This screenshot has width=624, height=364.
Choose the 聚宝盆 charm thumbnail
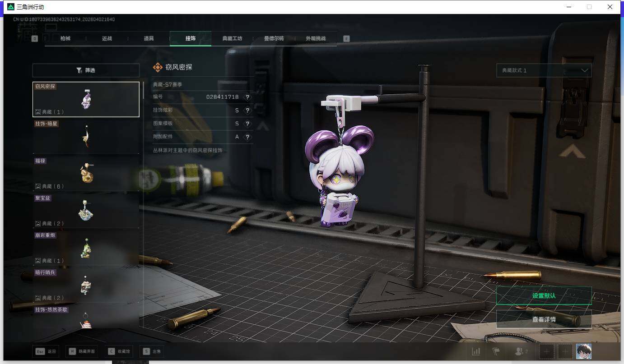coord(86,211)
